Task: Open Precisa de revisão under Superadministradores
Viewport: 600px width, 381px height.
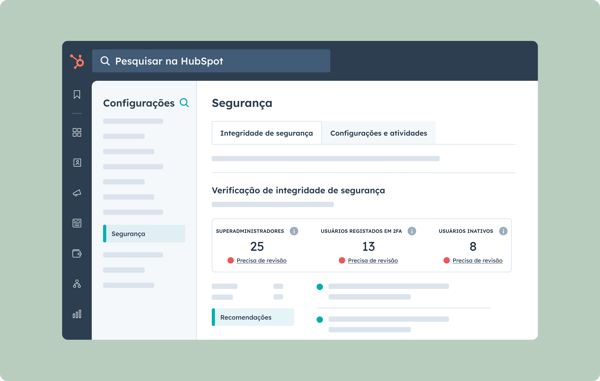Action: pos(261,261)
